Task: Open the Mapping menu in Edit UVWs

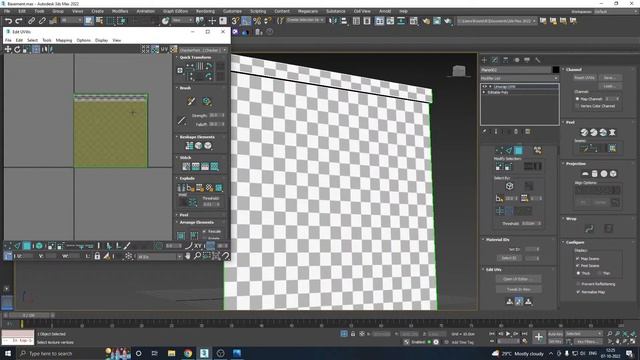Action: [64, 40]
